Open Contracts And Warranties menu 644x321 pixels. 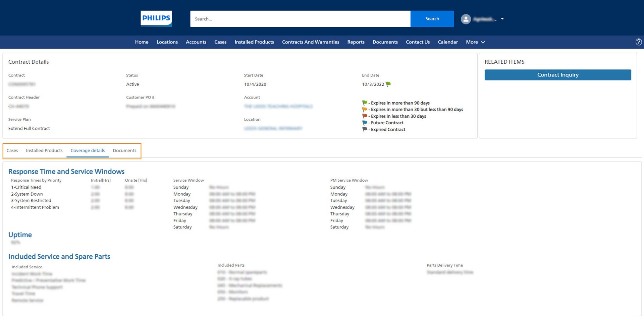(310, 42)
